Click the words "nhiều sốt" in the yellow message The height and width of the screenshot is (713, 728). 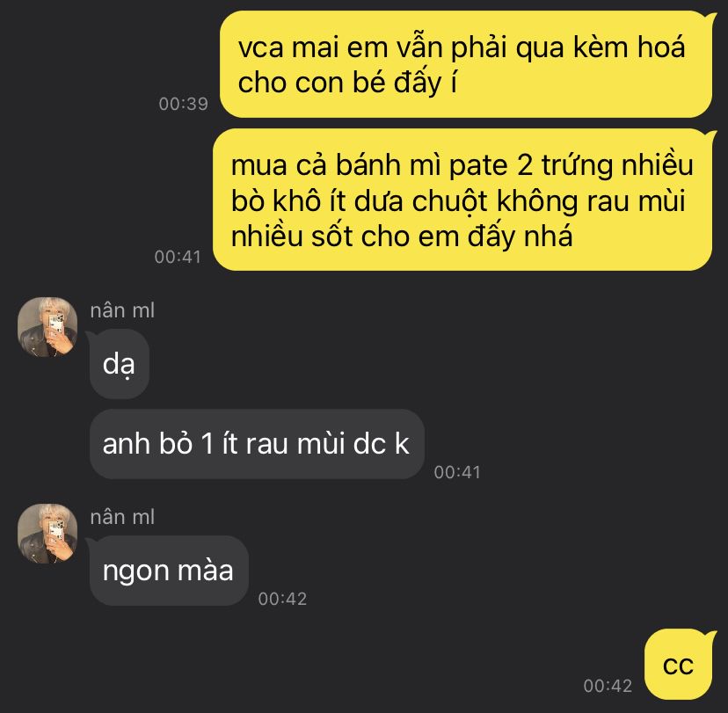293,236
